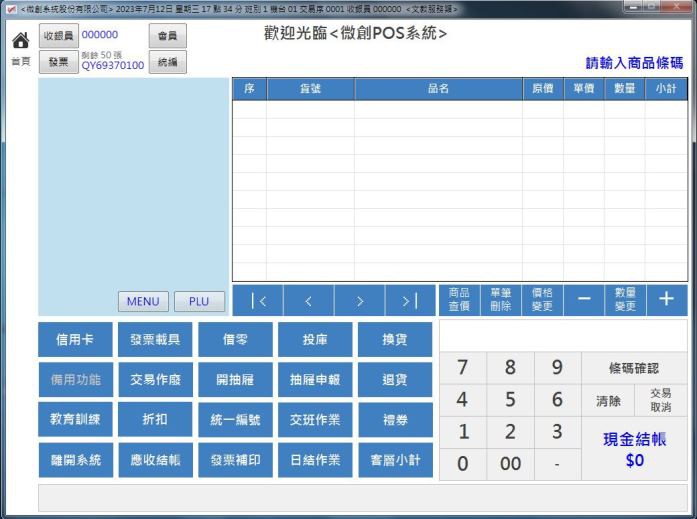
Task: Open 交班作業 shift handover
Action: [315, 420]
